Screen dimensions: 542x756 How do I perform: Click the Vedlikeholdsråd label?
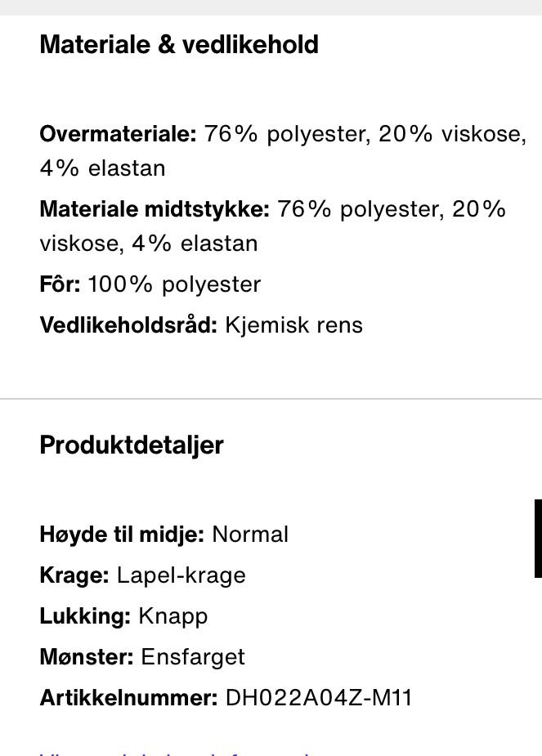tap(128, 325)
